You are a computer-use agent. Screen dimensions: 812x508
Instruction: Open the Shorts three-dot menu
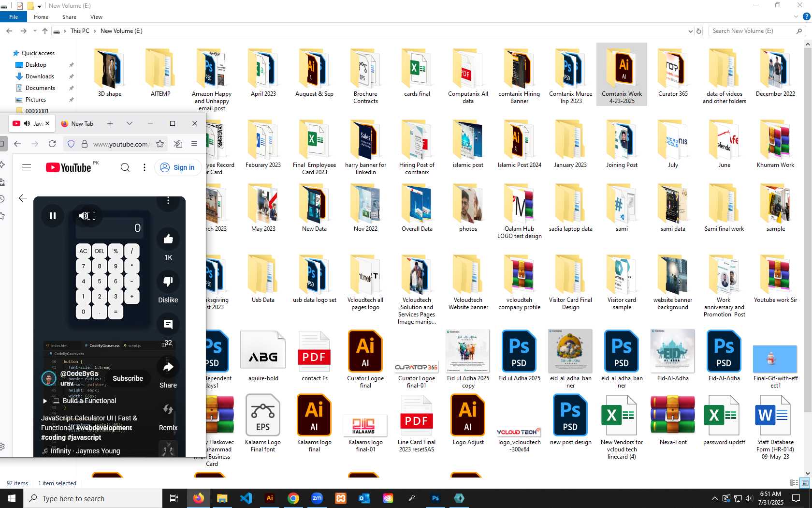[168, 201]
